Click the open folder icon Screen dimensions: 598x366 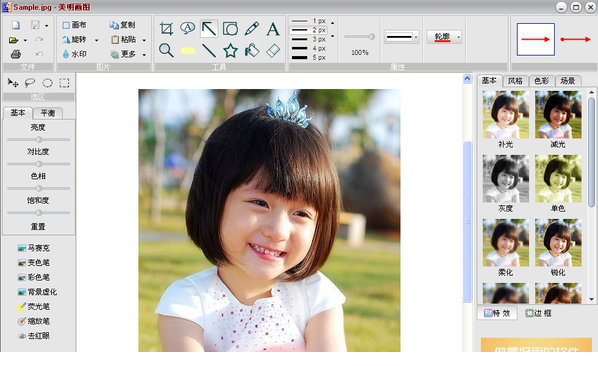point(14,40)
